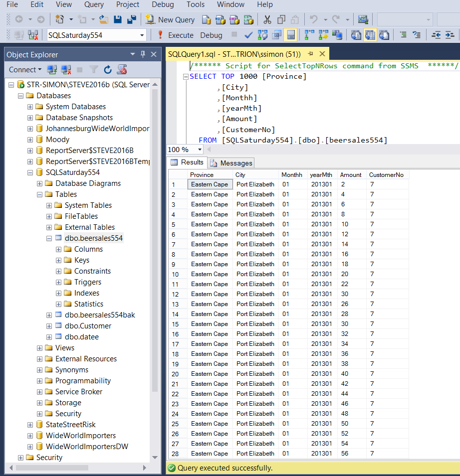Pin the Object Explorer panel
Screen dimensions: 460x476
tap(143, 54)
